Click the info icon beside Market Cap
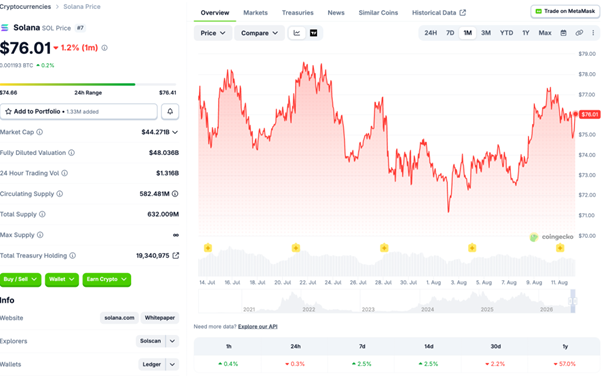Image resolution: width=602 pixels, height=376 pixels. pos(40,132)
